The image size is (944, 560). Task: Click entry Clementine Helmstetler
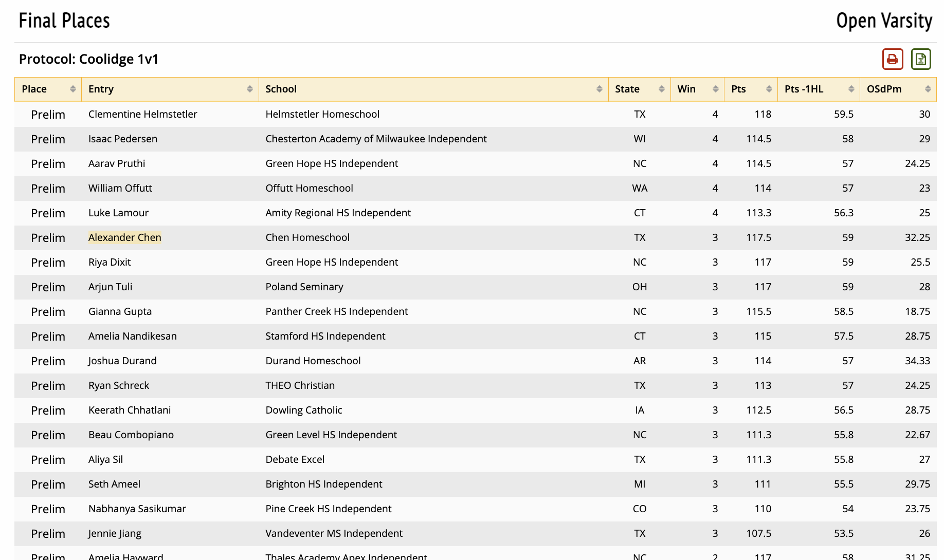(x=142, y=114)
